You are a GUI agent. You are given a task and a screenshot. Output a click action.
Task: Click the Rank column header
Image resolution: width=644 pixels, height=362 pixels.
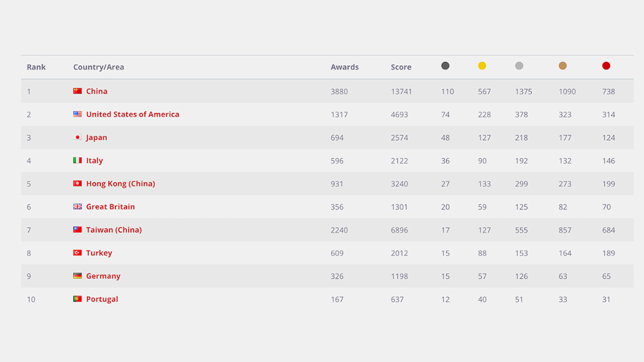coord(36,67)
